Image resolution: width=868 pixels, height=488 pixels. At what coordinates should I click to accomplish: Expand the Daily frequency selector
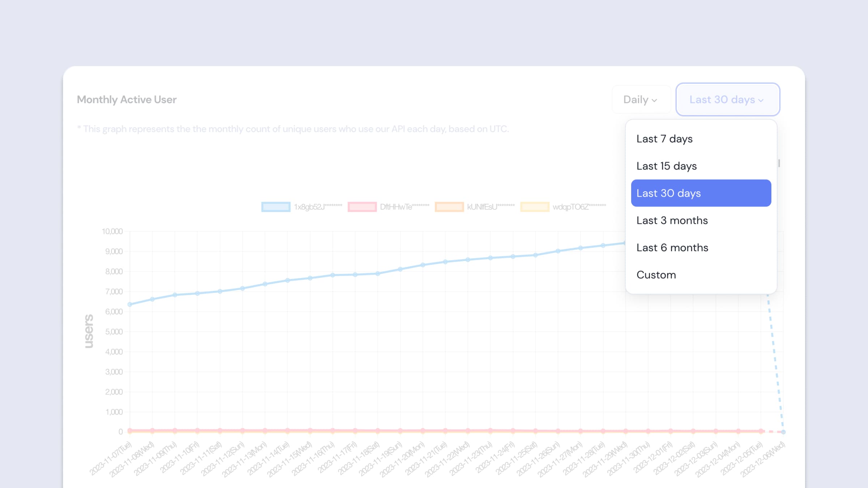point(641,99)
